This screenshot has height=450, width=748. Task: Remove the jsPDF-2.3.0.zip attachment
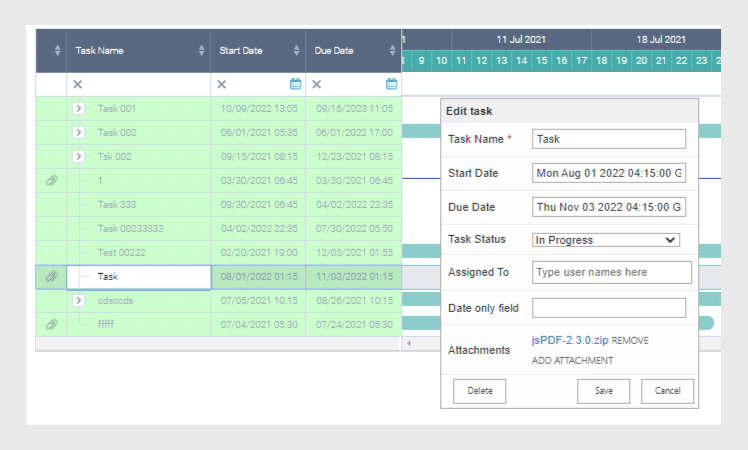point(630,341)
